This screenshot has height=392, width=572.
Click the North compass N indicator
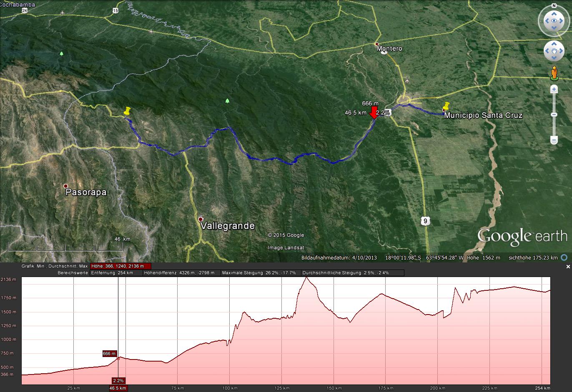click(x=554, y=6)
